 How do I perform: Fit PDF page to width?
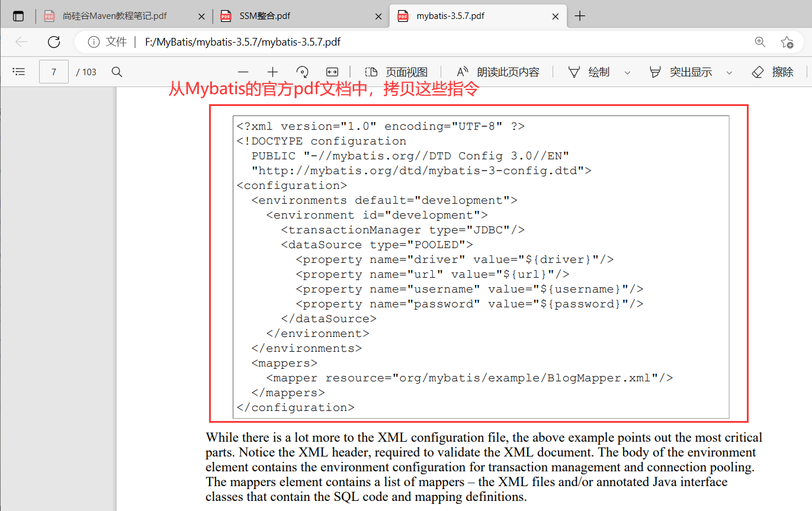pyautogui.click(x=332, y=72)
